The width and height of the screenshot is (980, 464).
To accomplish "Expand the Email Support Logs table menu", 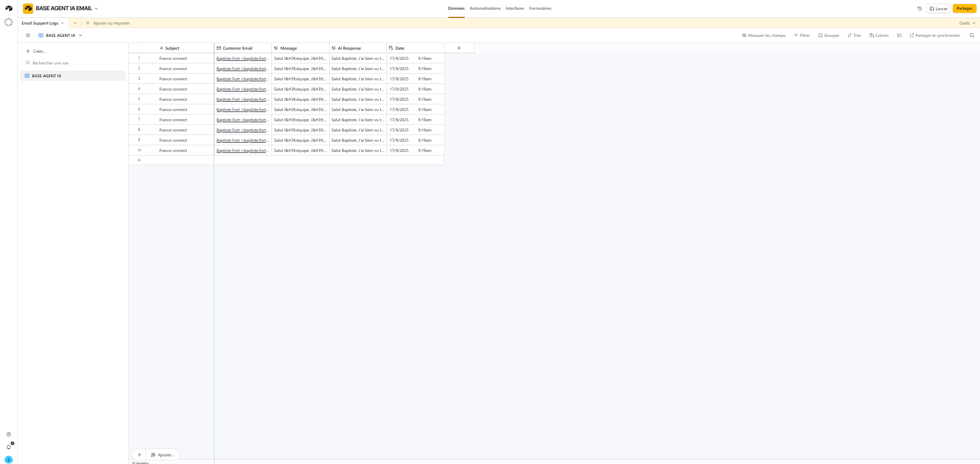I will [x=62, y=23].
